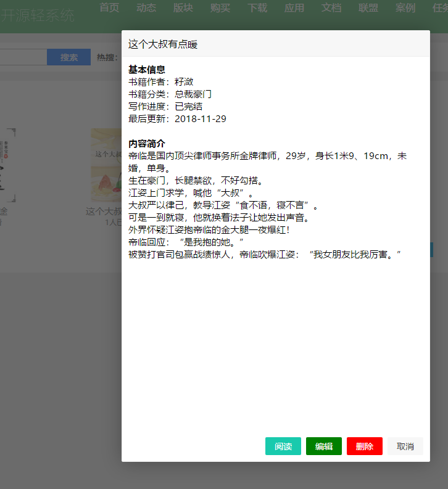The image size is (448, 489).
Task: Click the 任务 item at navbar edge
Action: coord(439,8)
